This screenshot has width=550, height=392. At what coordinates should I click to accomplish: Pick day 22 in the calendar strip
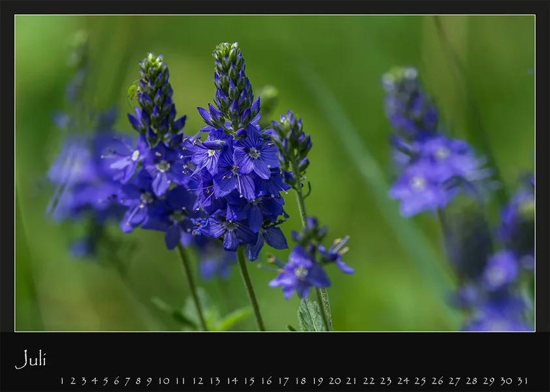(x=368, y=381)
